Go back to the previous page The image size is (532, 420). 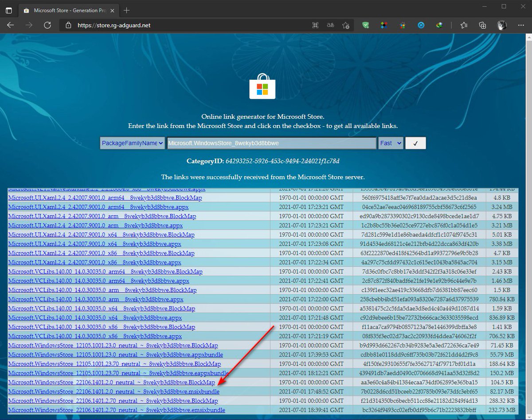coord(11,25)
